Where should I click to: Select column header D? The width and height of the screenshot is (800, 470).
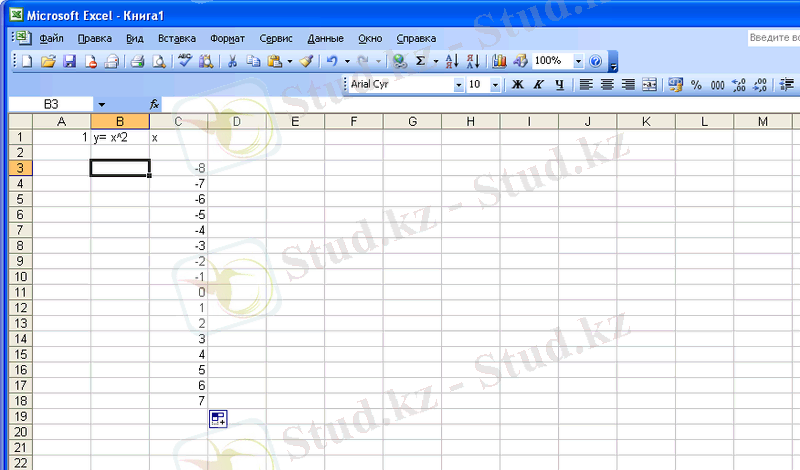pos(236,122)
